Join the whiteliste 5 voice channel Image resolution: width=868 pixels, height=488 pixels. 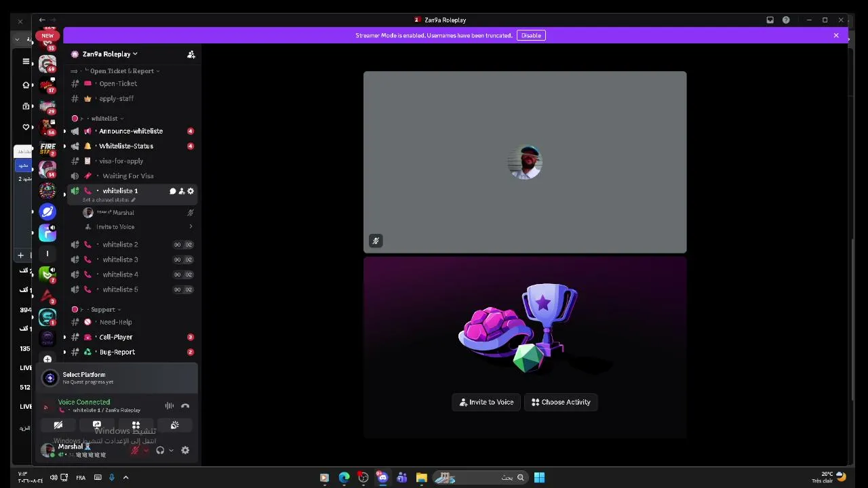(132, 289)
